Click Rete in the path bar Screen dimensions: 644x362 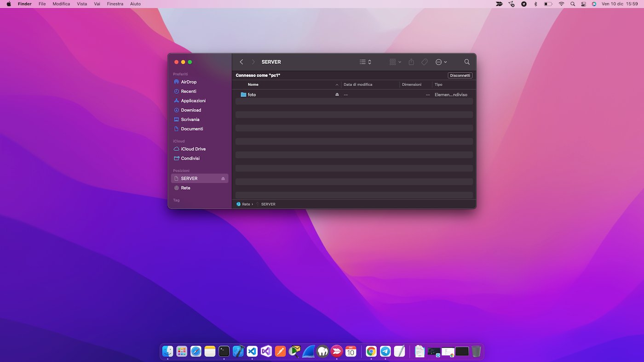click(247, 204)
